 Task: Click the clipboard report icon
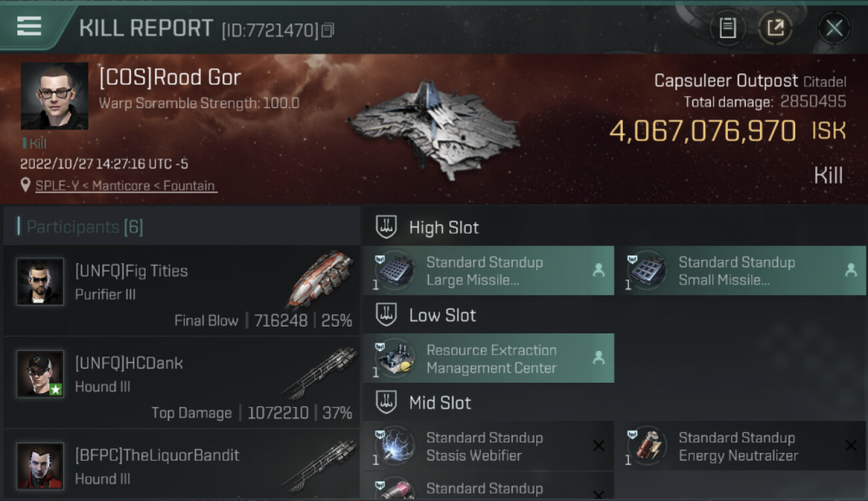728,28
